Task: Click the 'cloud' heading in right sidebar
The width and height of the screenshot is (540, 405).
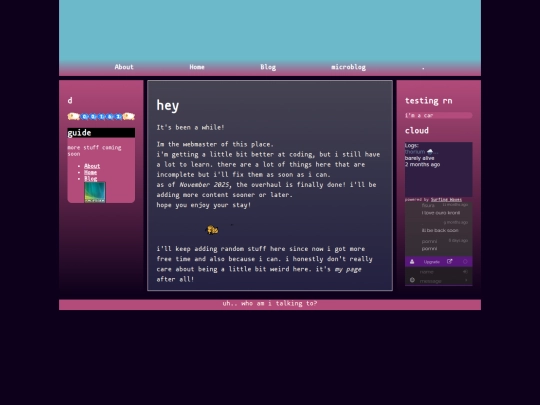Action: (x=417, y=131)
